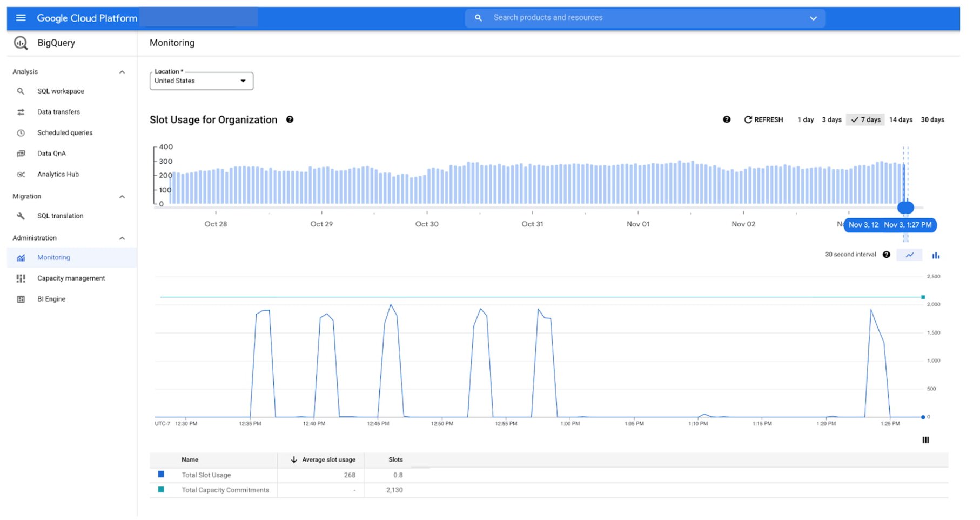The width and height of the screenshot is (980, 520).
Task: Click the Data QnA icon
Action: 21,154
